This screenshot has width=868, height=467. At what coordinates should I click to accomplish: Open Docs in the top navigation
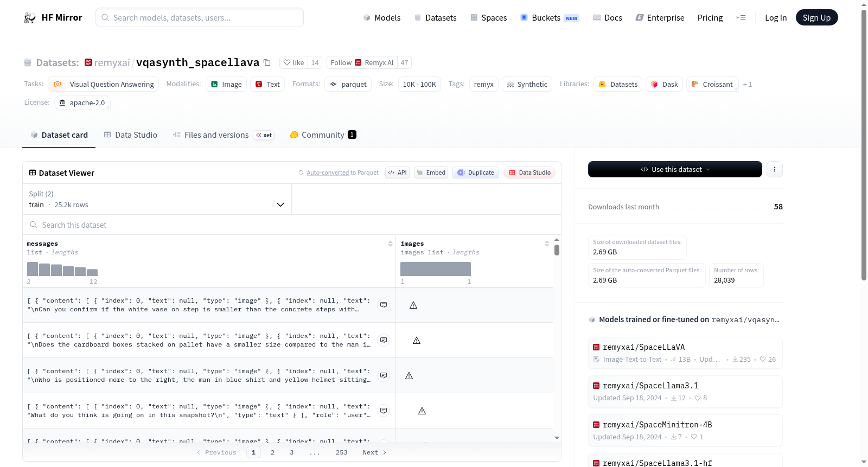click(607, 18)
